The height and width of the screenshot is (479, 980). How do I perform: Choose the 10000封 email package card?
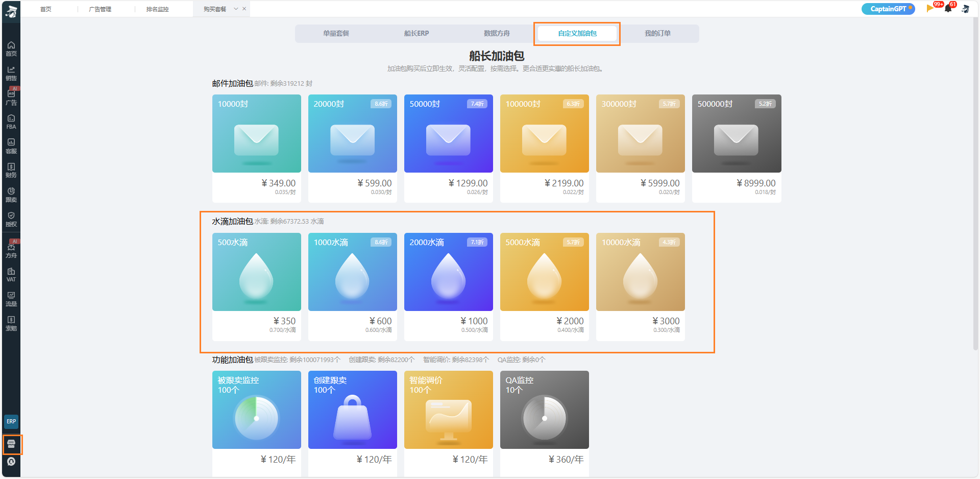click(x=257, y=148)
